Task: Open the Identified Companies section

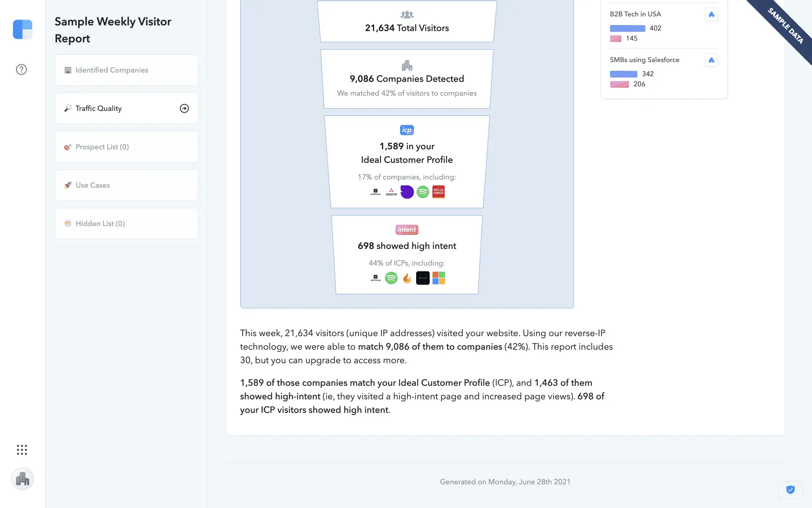Action: point(126,70)
